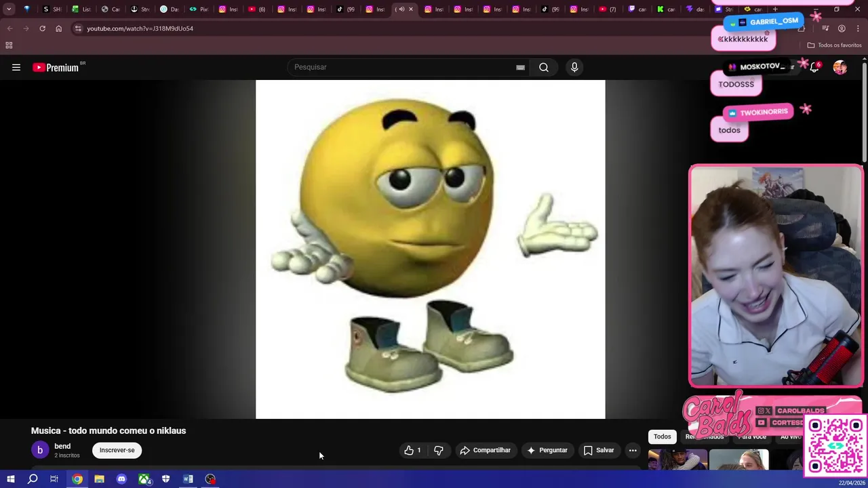Viewport: 868px width, 488px height.
Task: Expand the tab search dropdown arrow
Action: pos(9,9)
